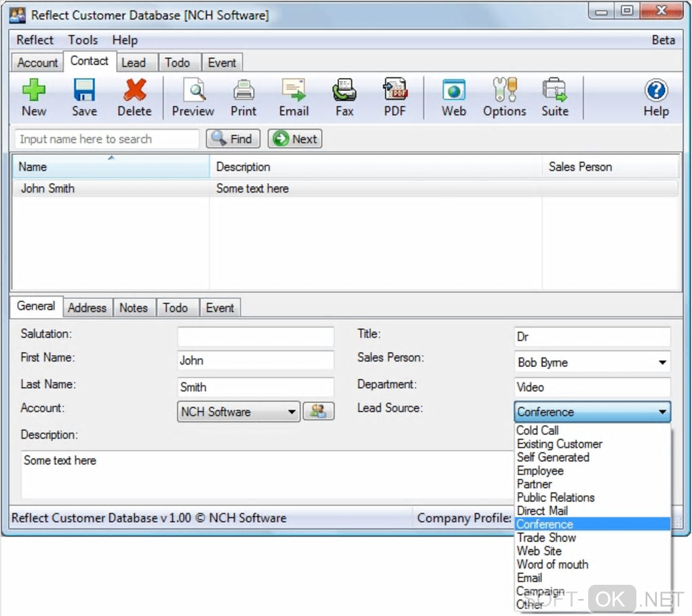Click the highlighted Conference list item
The width and height of the screenshot is (692, 616).
click(592, 524)
